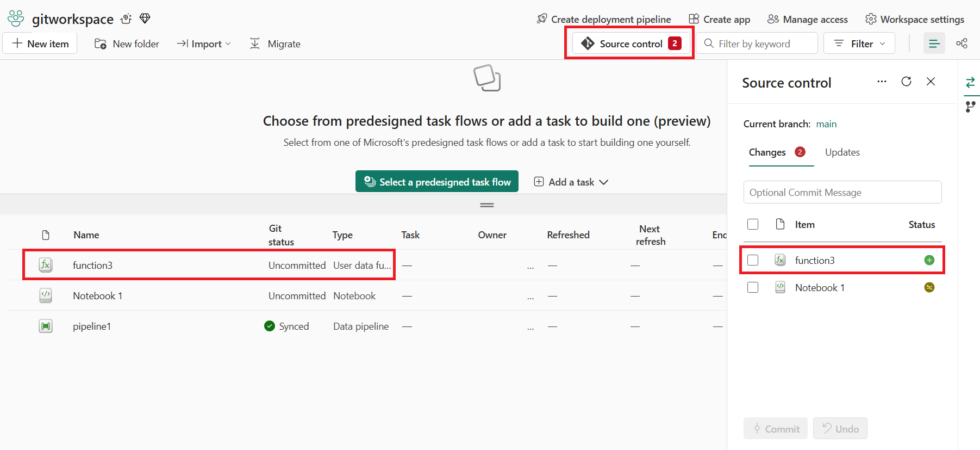Sort by the Task column header
Screen dimensions: 980x450
point(410,235)
